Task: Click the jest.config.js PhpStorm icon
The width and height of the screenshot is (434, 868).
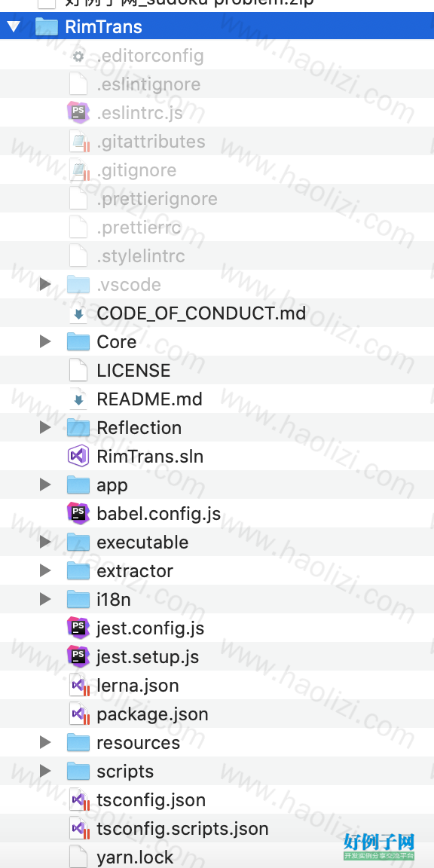Action: click(78, 628)
